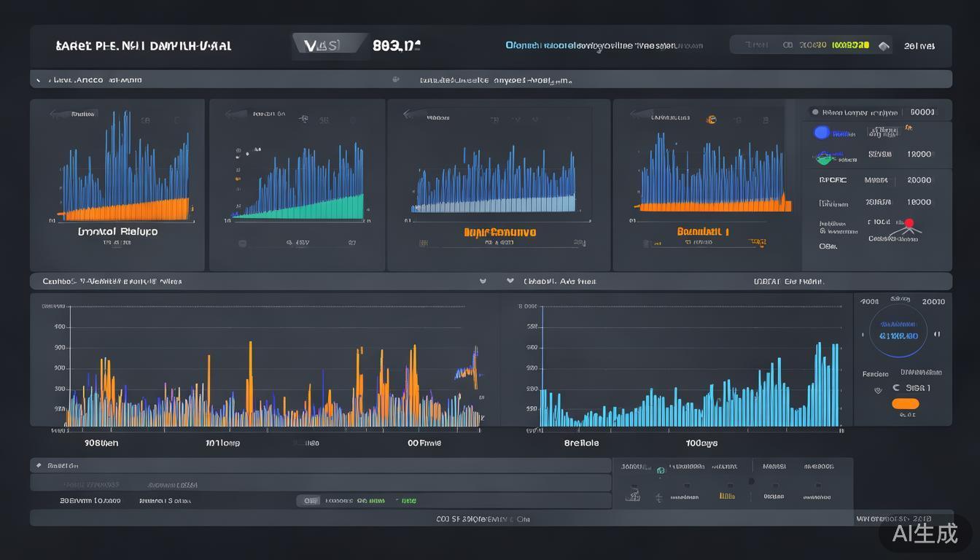Click the search field in the top-right header
The width and height of the screenshot is (980, 560).
click(802, 45)
